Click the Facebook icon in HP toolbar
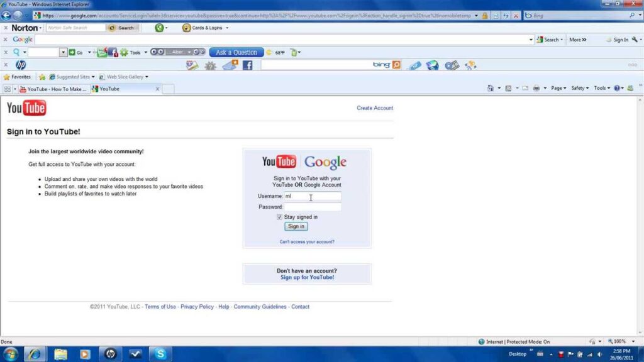 click(x=247, y=65)
